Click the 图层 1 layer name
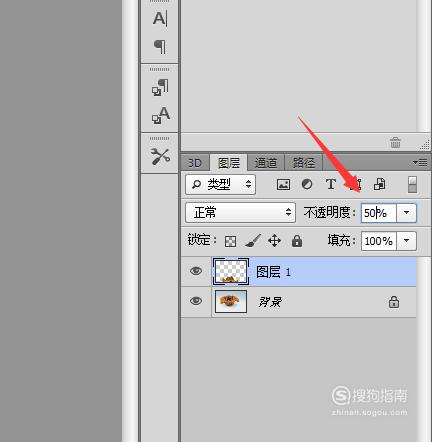 [x=273, y=272]
